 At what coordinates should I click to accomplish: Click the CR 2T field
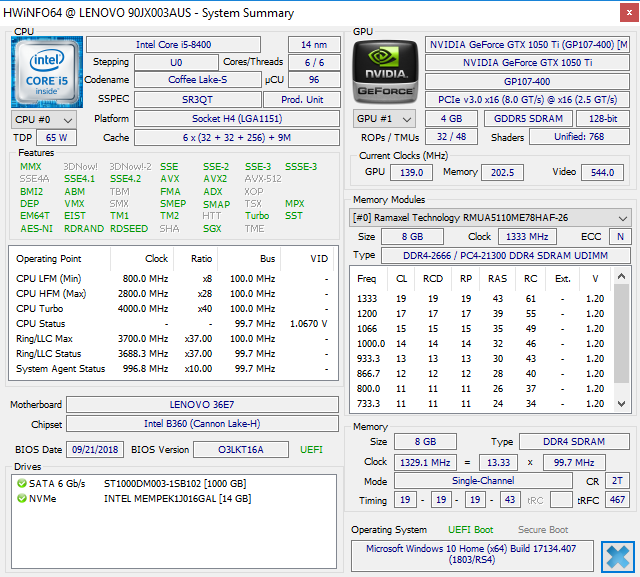(x=617, y=481)
